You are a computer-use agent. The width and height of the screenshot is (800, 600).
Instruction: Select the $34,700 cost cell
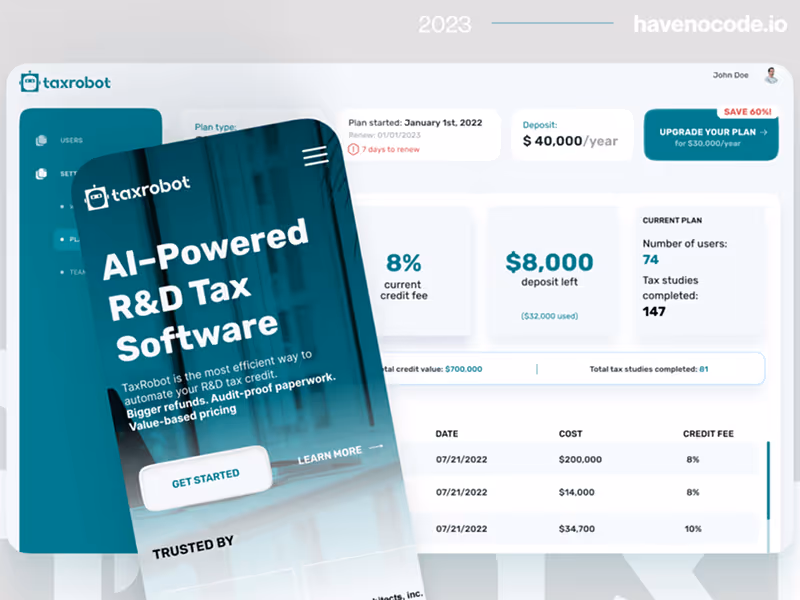(x=577, y=529)
